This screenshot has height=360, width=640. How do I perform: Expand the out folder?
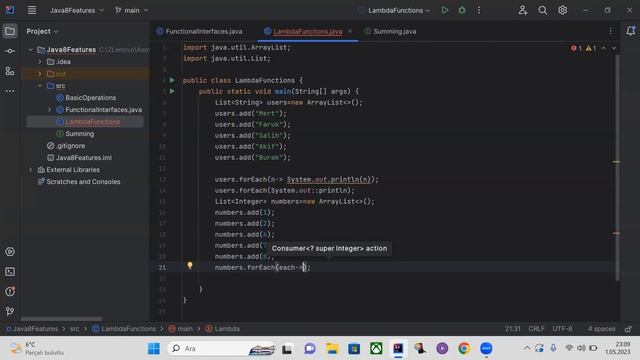coord(40,73)
